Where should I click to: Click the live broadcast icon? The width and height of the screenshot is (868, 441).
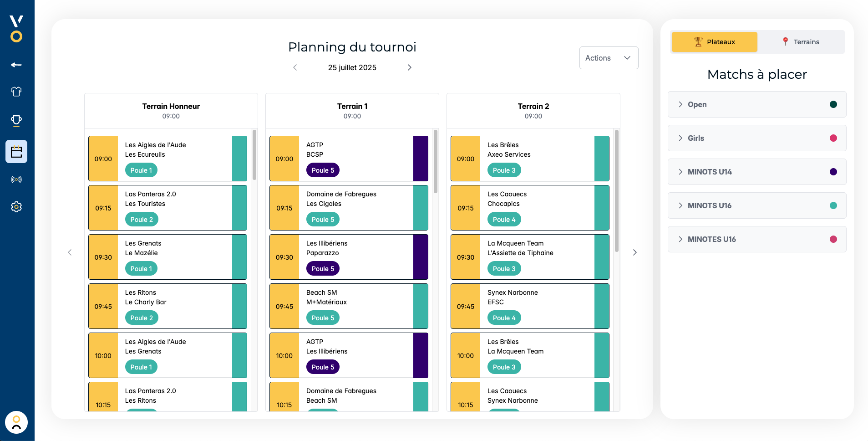16,179
